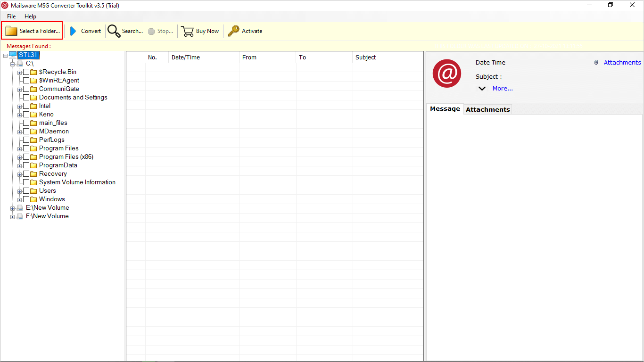The width and height of the screenshot is (644, 362).
Task: Click the paperclip attachments icon
Action: 596,63
